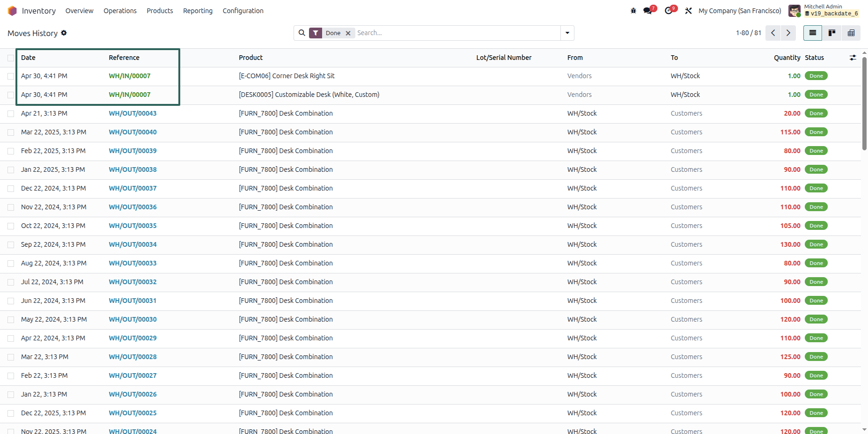This screenshot has width=868, height=434.
Task: Click the search magnifier icon
Action: coord(302,33)
